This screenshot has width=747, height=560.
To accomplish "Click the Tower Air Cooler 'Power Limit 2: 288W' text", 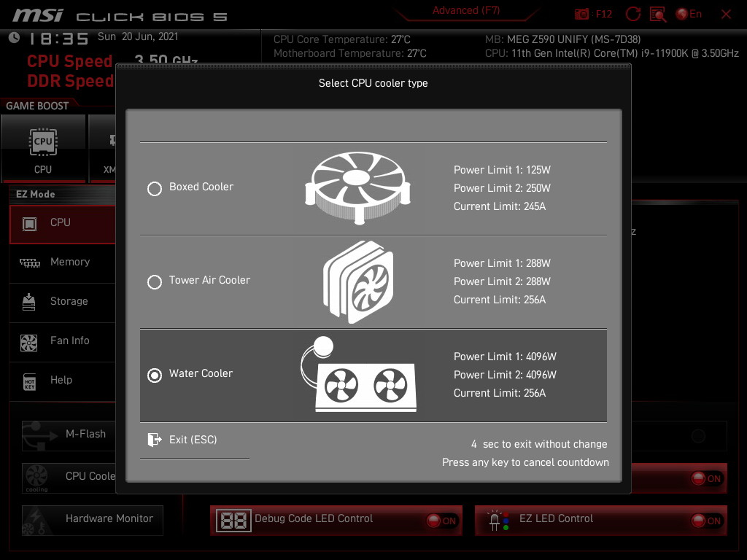I will tap(502, 281).
